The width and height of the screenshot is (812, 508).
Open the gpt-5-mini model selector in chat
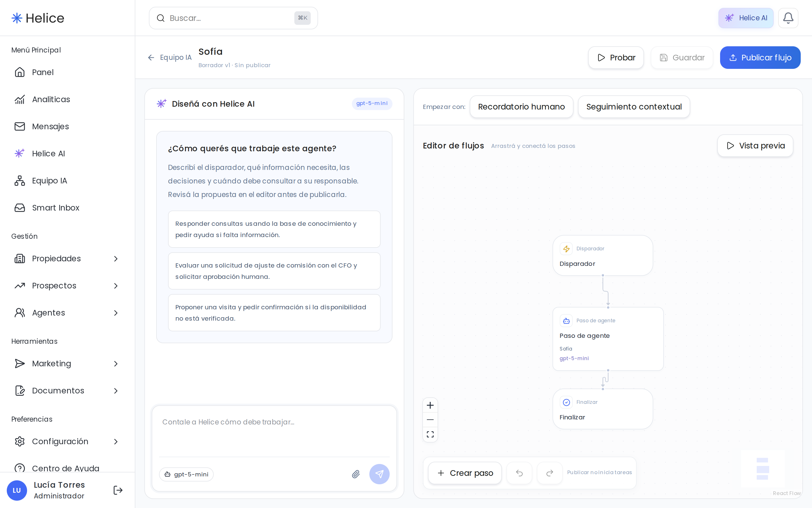[x=186, y=474]
